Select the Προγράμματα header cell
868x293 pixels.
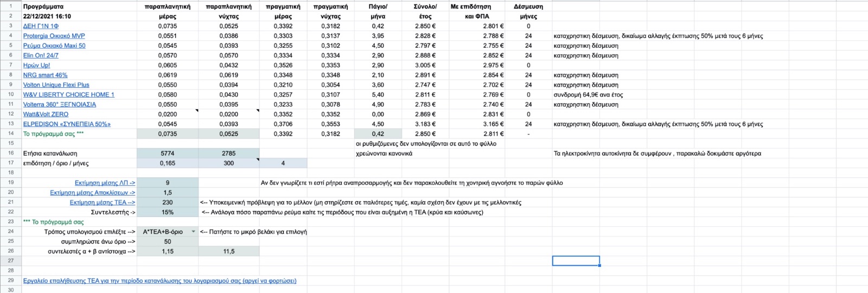tap(79, 7)
